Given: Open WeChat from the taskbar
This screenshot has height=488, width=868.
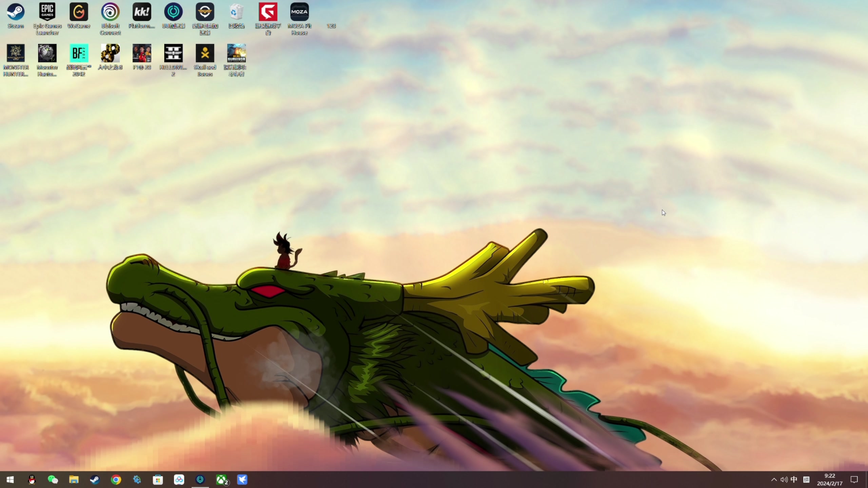Looking at the screenshot, I should (x=53, y=480).
